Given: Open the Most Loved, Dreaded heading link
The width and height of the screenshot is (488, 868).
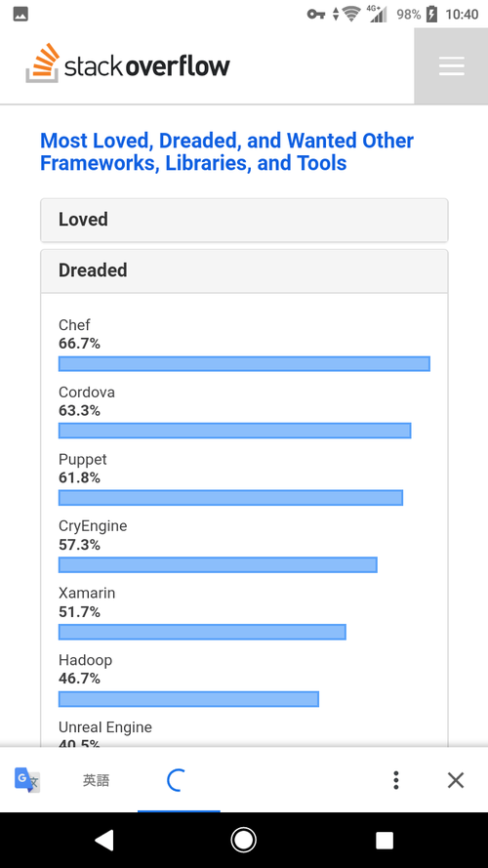Looking at the screenshot, I should [x=226, y=151].
